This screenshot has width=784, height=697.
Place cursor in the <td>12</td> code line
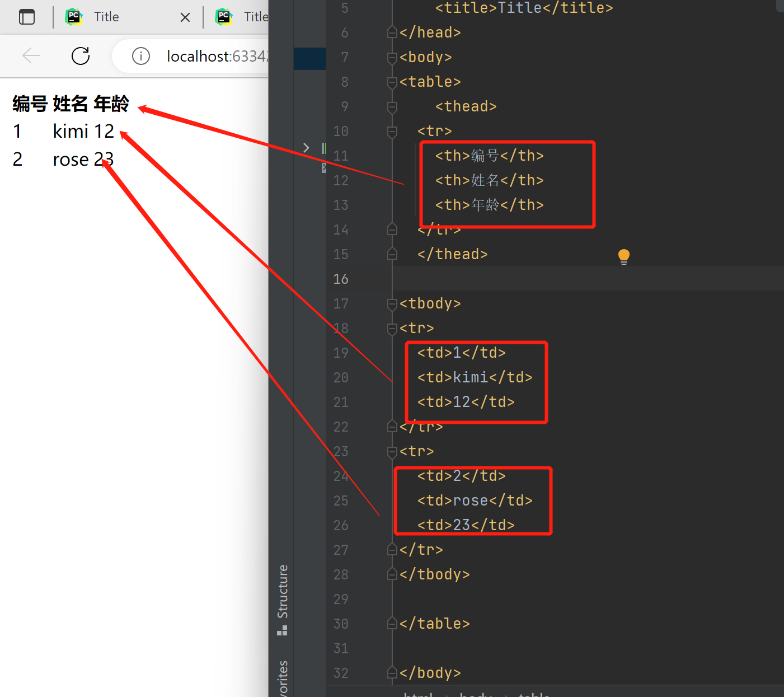(466, 402)
